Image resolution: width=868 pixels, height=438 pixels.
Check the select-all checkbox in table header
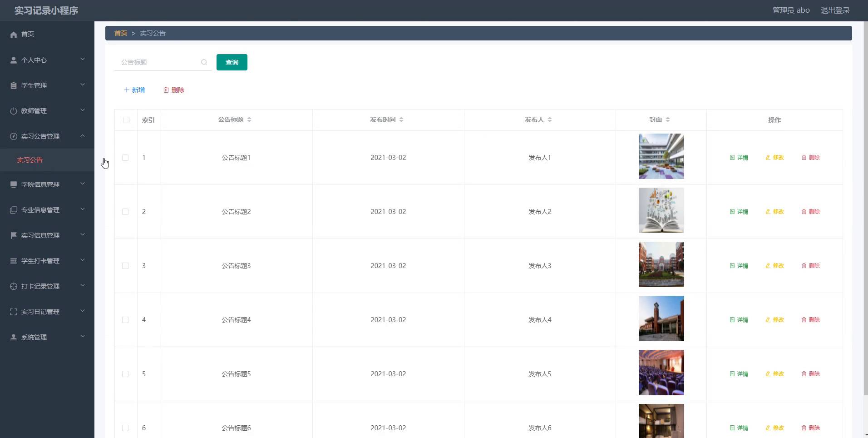tap(125, 120)
